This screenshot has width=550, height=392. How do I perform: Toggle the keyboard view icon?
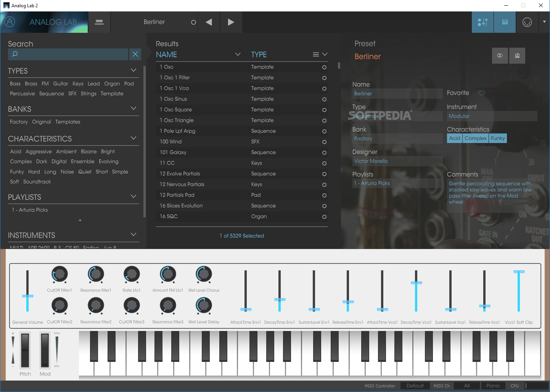(x=505, y=22)
